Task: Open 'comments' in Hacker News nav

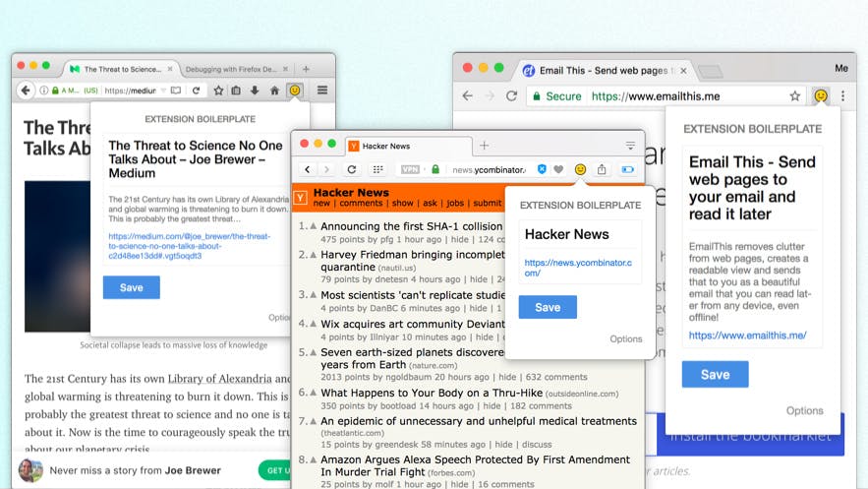Action: (x=361, y=204)
